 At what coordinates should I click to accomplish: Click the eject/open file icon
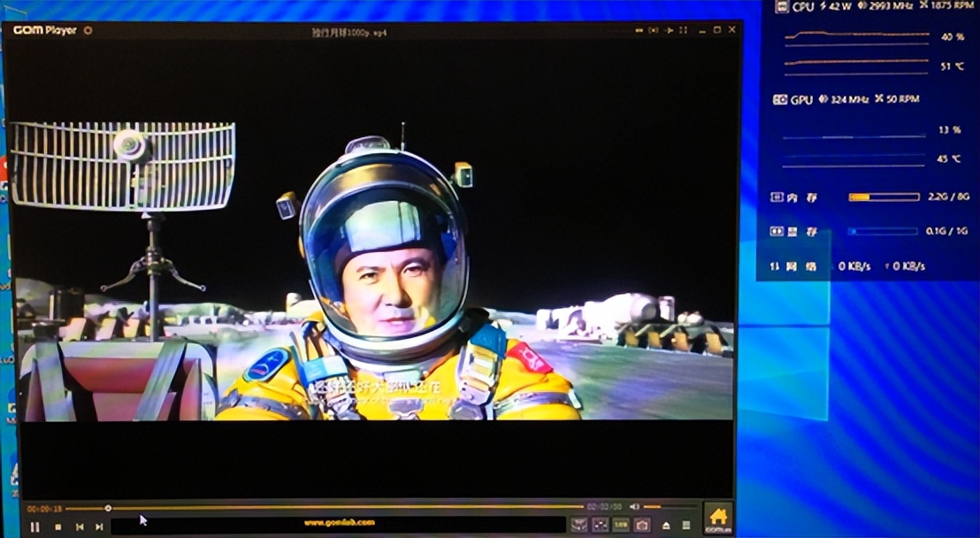[666, 526]
